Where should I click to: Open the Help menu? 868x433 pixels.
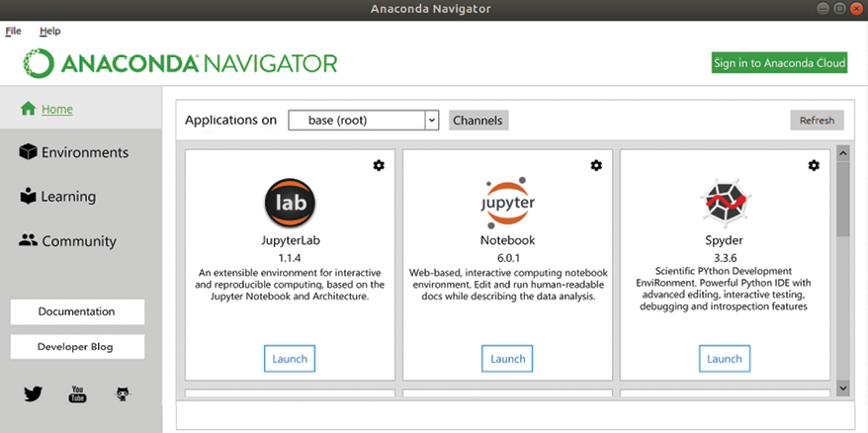[49, 31]
